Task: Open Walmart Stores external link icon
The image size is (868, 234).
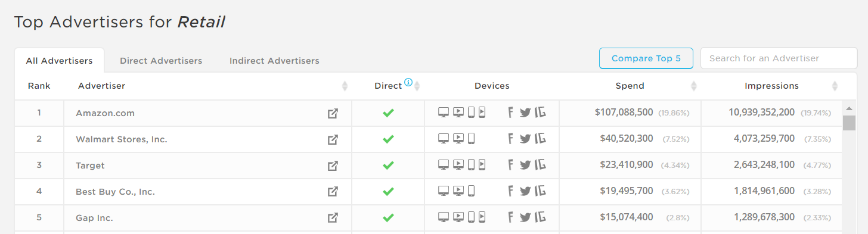Action: (333, 139)
